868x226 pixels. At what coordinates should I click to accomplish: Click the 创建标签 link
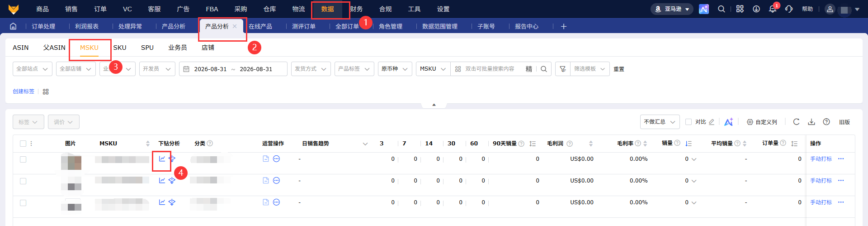(24, 91)
